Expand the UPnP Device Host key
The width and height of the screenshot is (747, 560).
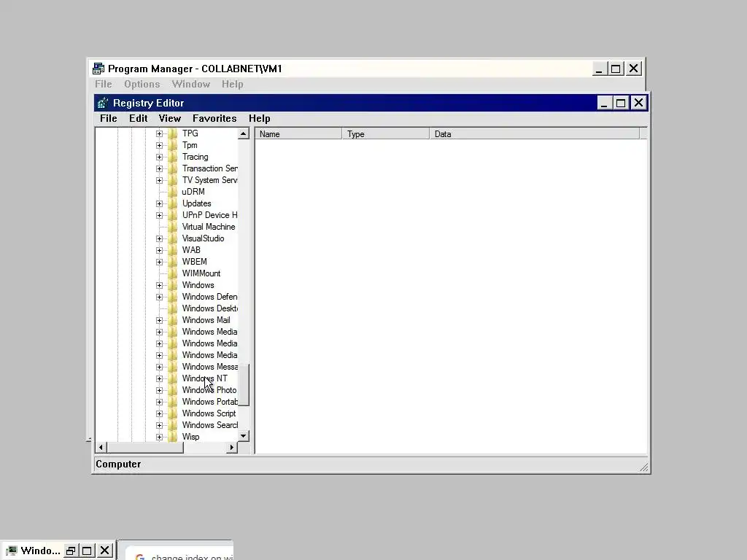click(159, 215)
